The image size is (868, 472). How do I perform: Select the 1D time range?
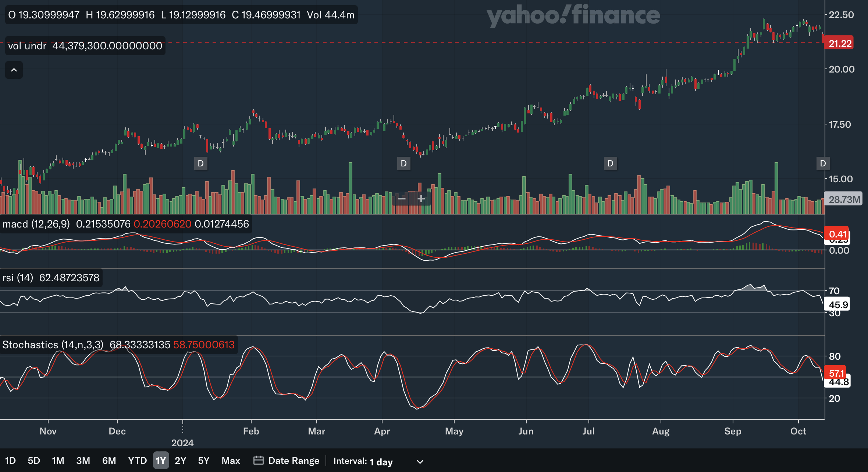click(x=10, y=461)
